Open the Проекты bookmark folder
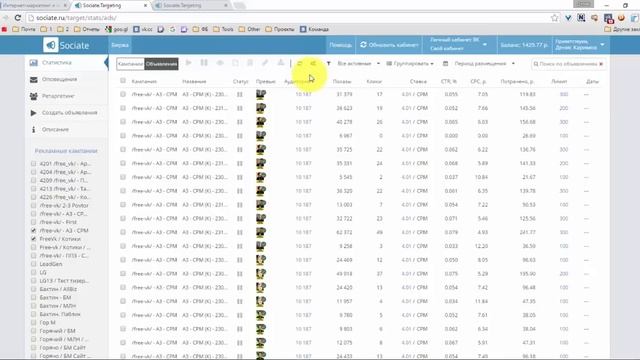 click(280, 29)
